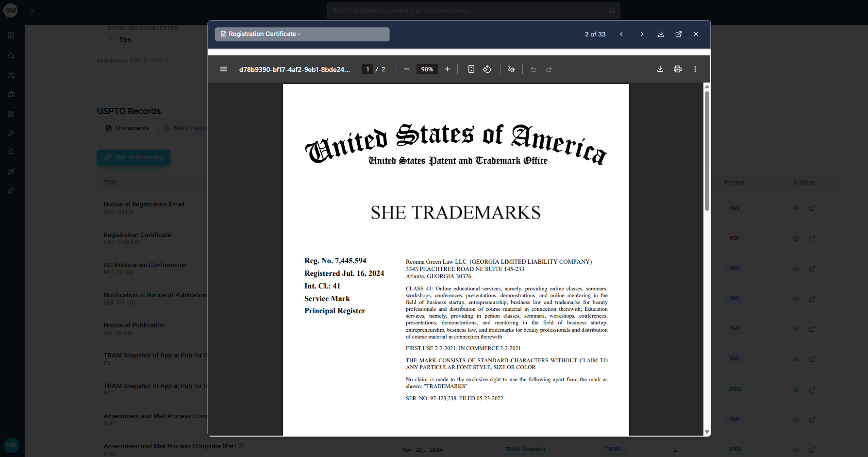Click the GM logo in sidebar
868x457 pixels.
(11, 10)
